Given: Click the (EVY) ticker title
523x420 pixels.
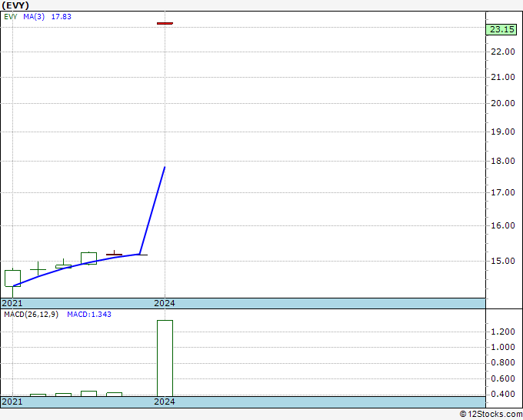Looking at the screenshot, I should coord(15,5).
